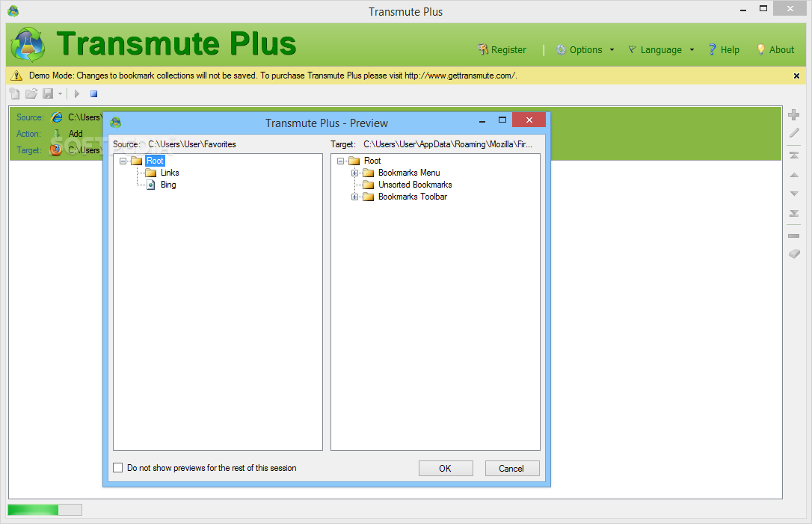Expand the Language dropdown arrow
The width and height of the screenshot is (812, 524).
[692, 49]
